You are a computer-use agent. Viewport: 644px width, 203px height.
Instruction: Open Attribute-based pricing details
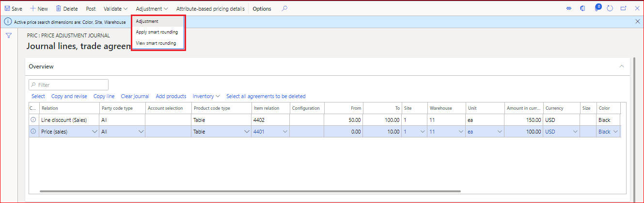210,9
